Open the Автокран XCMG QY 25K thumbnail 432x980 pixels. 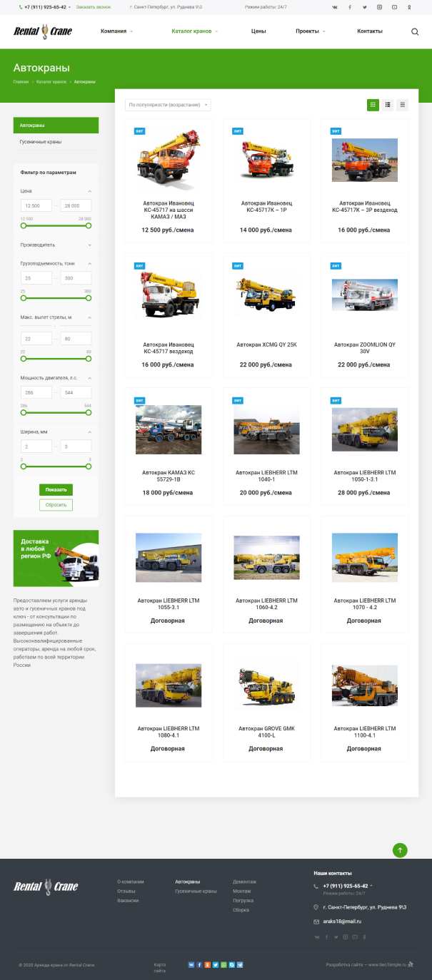(266, 294)
